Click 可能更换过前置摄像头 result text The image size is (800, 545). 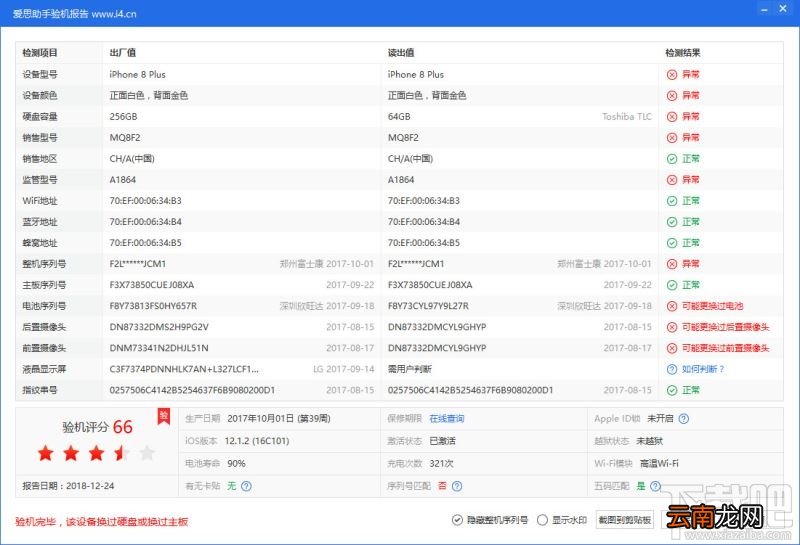726,348
